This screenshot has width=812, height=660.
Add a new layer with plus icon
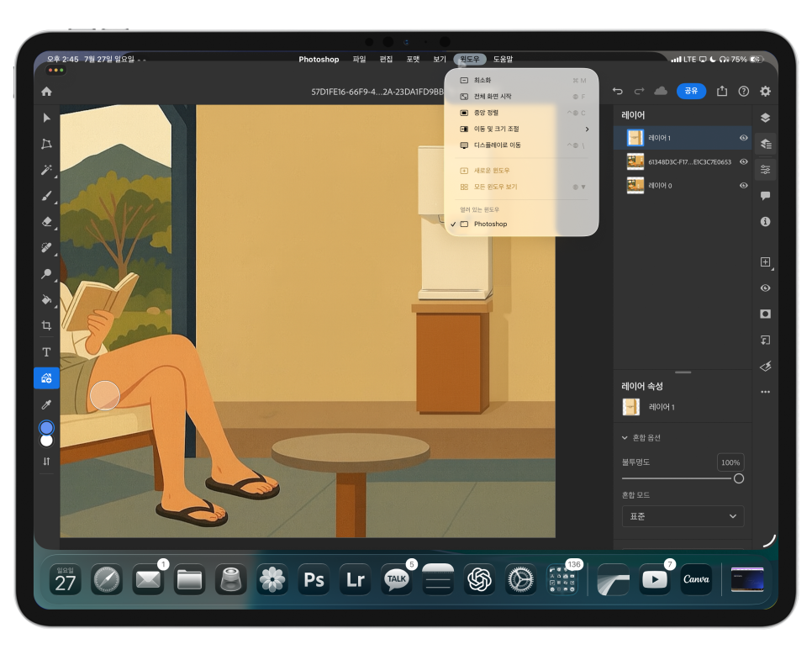click(766, 262)
